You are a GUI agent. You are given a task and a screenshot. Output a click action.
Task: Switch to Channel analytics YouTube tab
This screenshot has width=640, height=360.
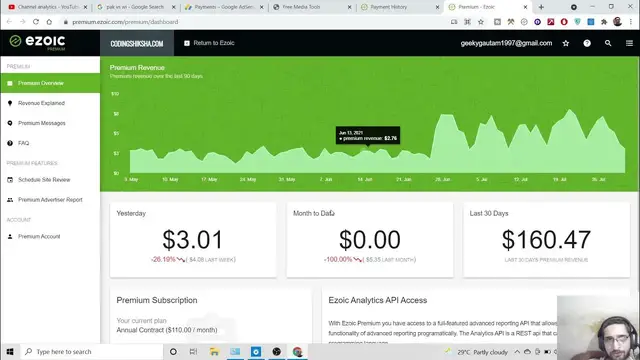(x=48, y=7)
